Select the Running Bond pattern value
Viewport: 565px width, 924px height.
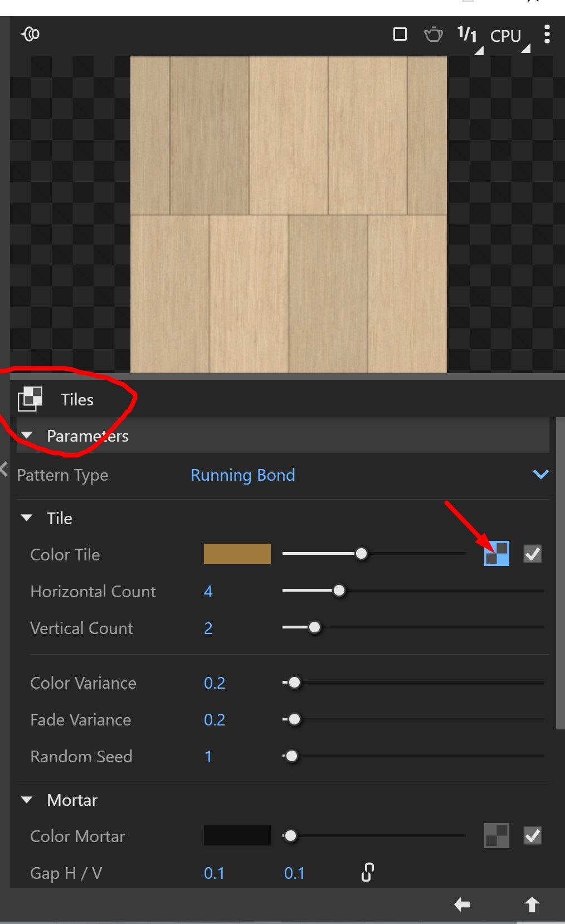tap(243, 475)
